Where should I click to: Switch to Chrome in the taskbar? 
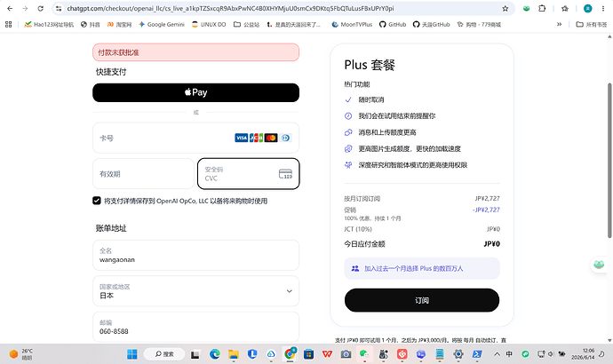click(x=290, y=354)
